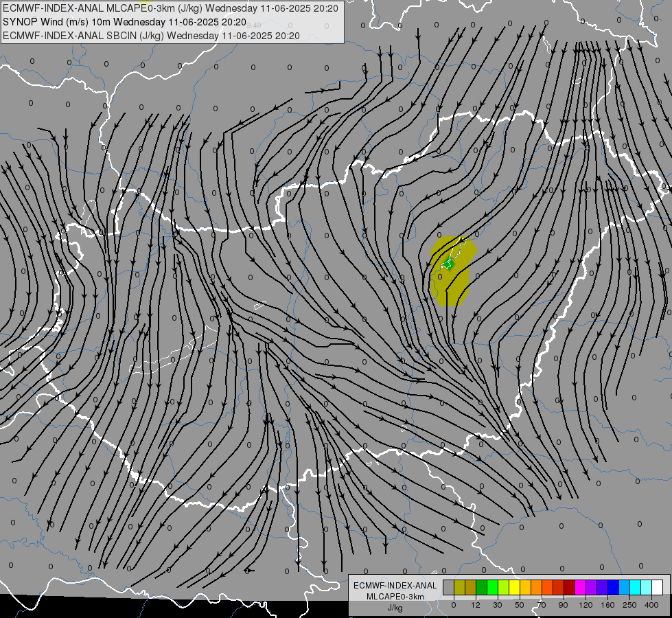
Task: Select the pure yellow legend swatch
Action: 514,588
